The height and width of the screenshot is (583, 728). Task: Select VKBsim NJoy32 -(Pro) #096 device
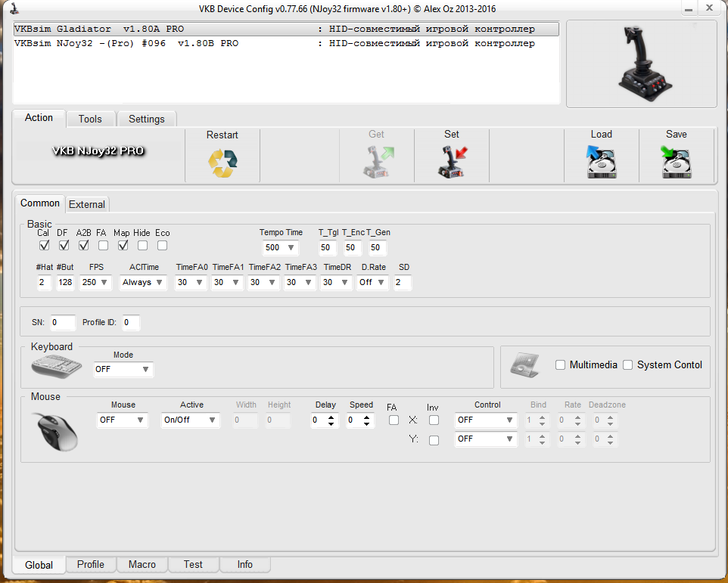pos(286,43)
